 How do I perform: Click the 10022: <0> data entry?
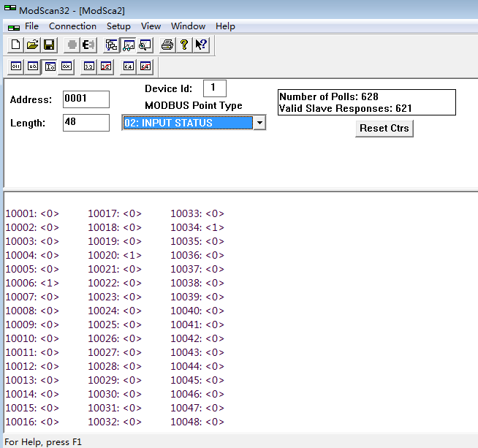point(115,283)
